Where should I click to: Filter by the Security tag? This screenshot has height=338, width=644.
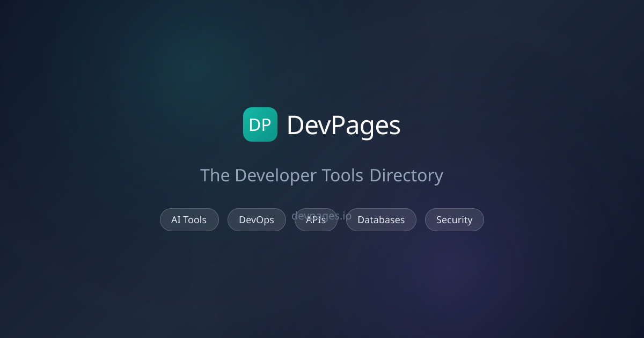(x=454, y=219)
